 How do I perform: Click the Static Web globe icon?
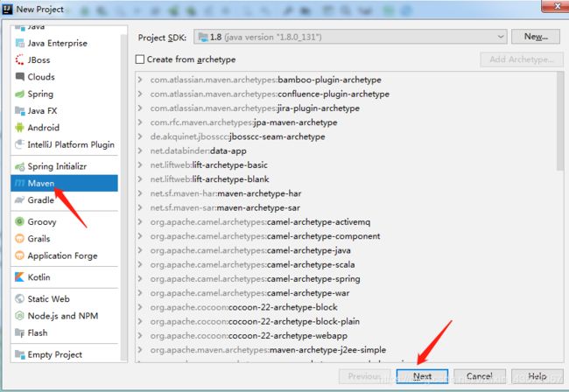(19, 298)
